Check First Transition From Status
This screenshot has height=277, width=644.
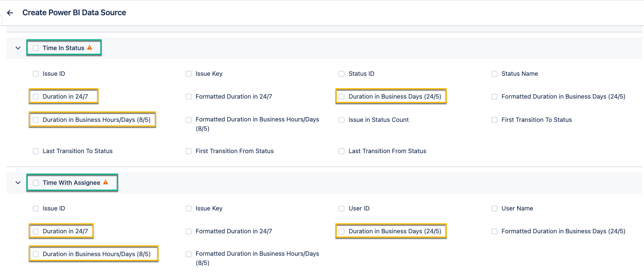coord(189,151)
